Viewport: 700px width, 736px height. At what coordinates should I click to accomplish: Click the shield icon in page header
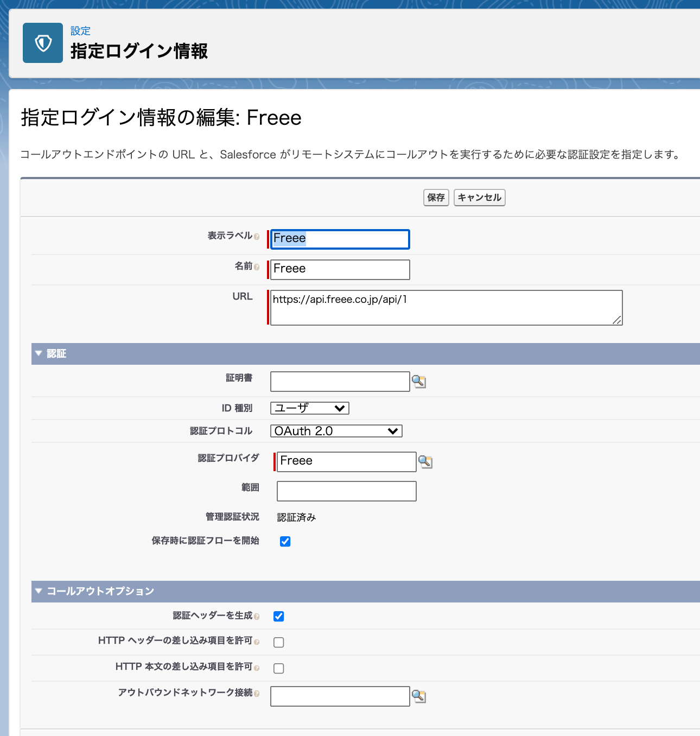(43, 43)
